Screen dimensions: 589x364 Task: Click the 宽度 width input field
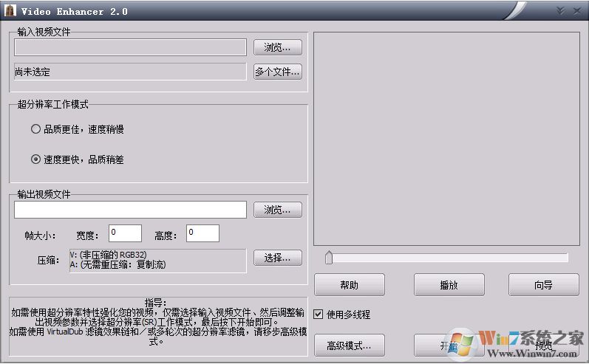(x=125, y=233)
